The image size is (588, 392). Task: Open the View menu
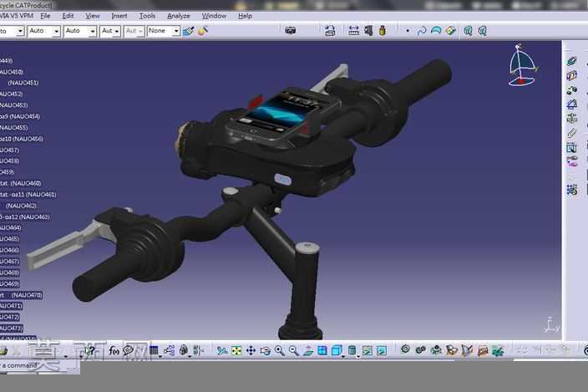pyautogui.click(x=92, y=16)
